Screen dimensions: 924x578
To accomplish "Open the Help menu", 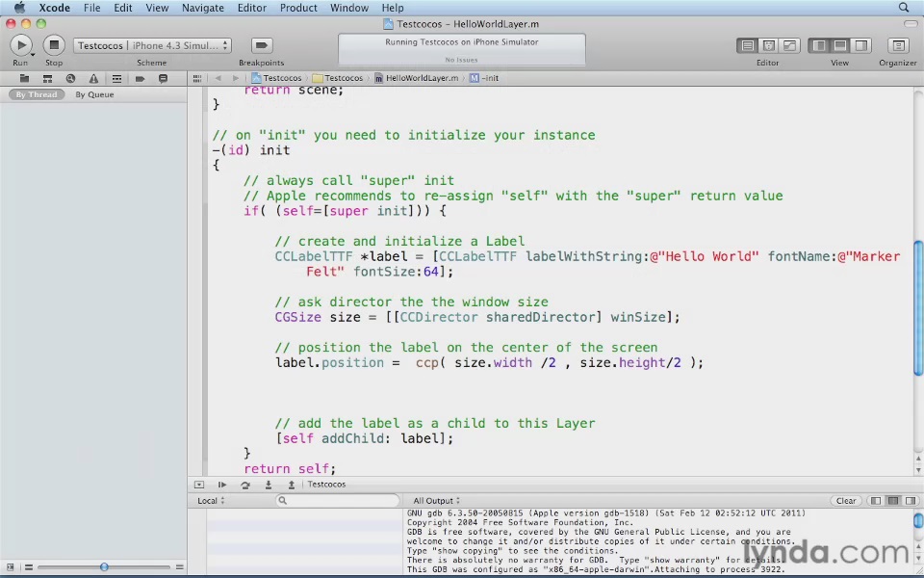I will click(x=393, y=8).
